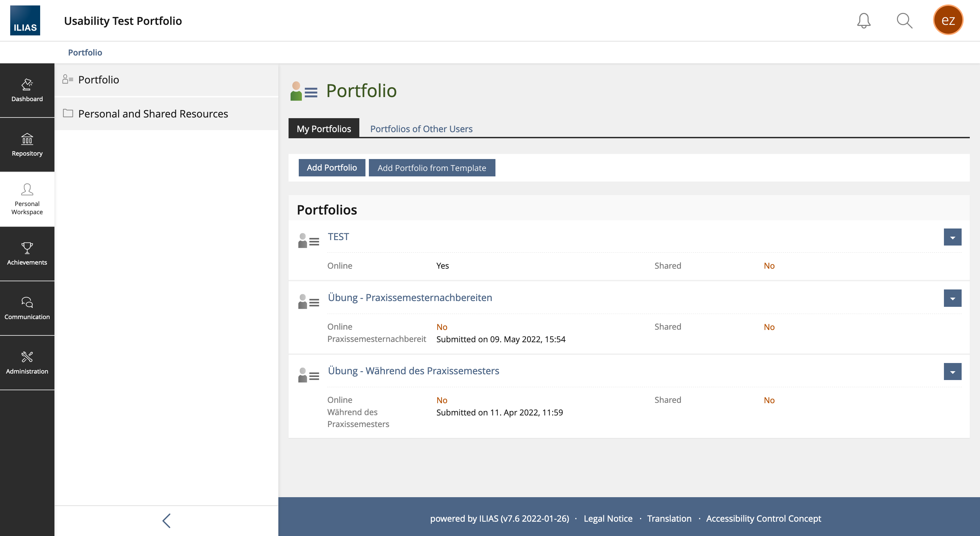Open Personal and Shared Resources entry
The image size is (980, 536).
pyautogui.click(x=152, y=113)
